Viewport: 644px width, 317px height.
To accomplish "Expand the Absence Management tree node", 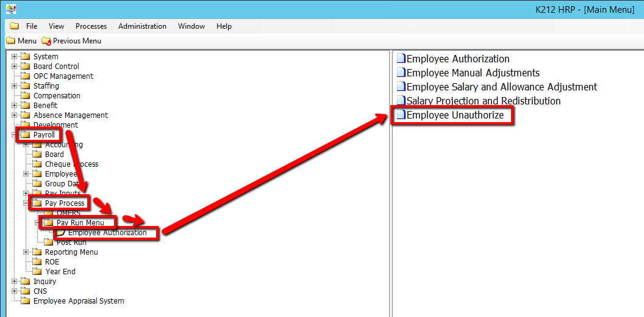I will coord(14,115).
